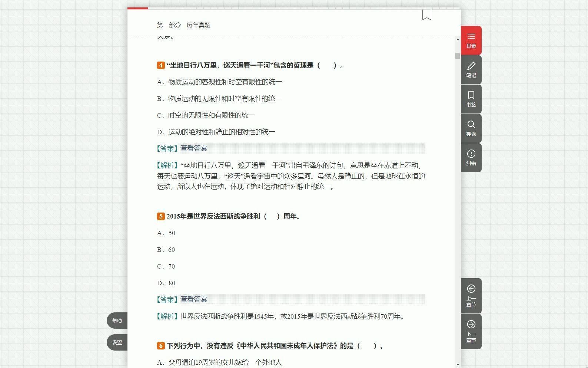Open the 目录 table of contents panel
This screenshot has height=368, width=588.
pos(471,40)
